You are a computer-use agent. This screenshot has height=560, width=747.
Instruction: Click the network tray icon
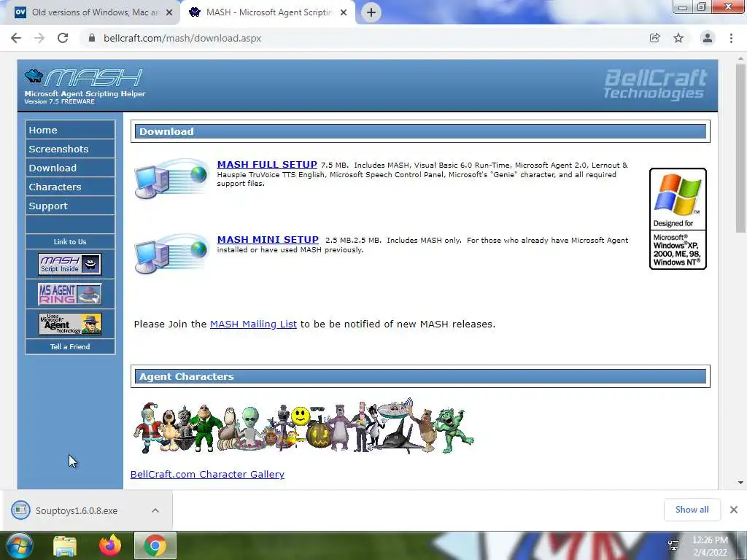[x=673, y=545]
